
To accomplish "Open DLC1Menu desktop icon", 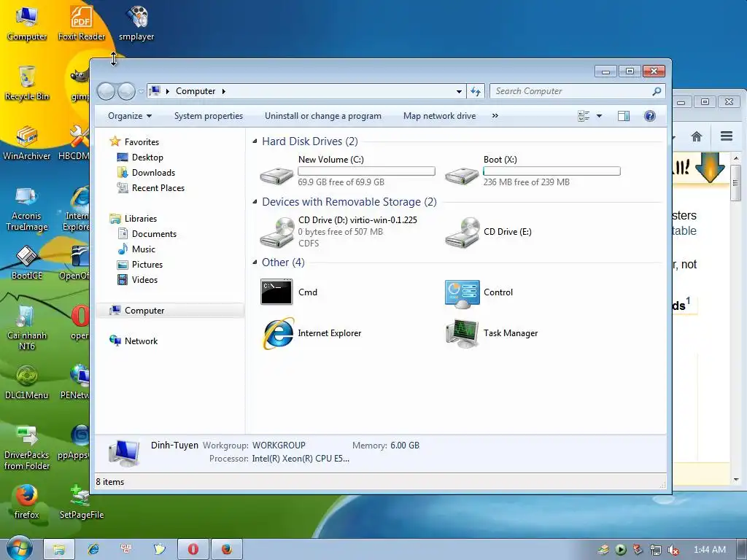I will [x=27, y=382].
